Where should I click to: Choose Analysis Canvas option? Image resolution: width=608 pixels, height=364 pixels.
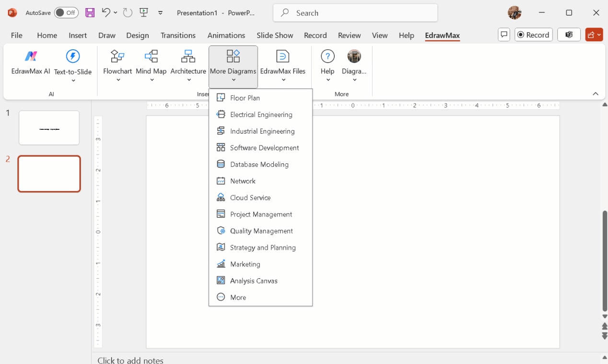pos(261,281)
